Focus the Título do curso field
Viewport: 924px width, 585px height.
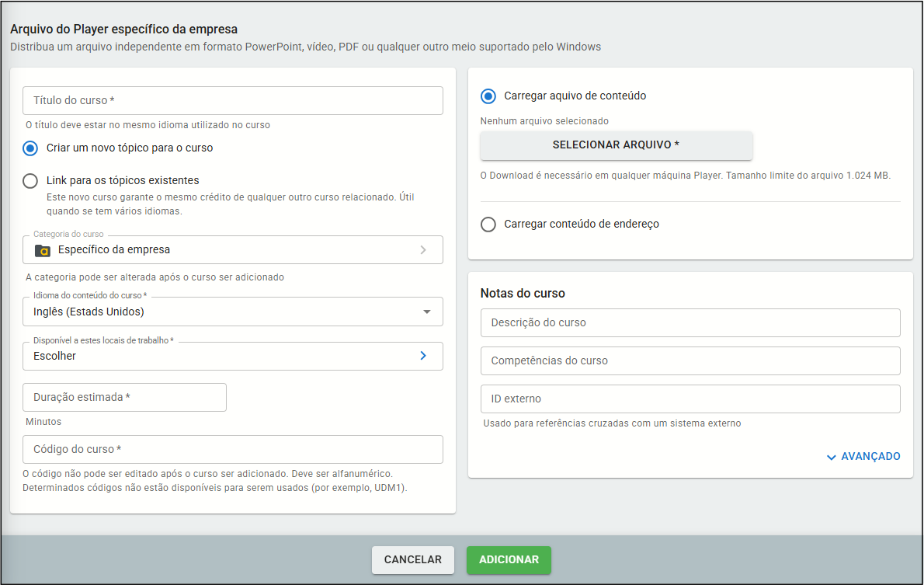tap(233, 101)
